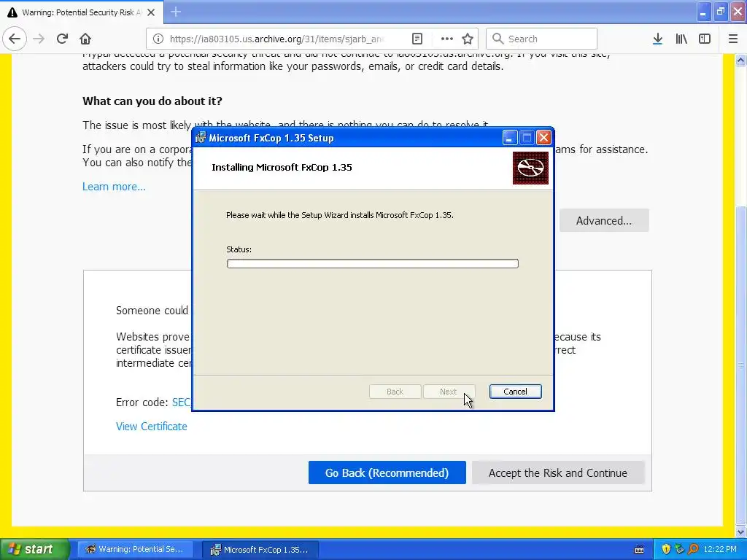Viewport: 747px width, 560px height.
Task: Open the library icon in the toolbar
Action: click(x=681, y=39)
